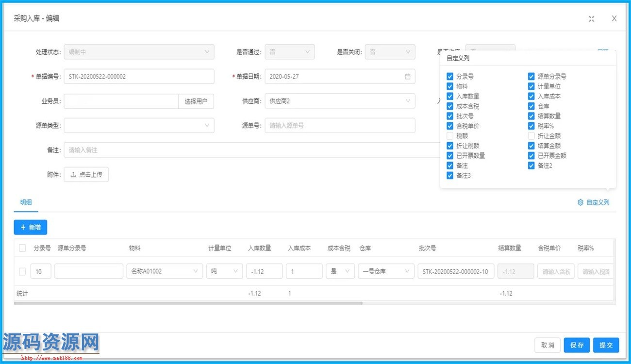Click the 新增 button to add row

click(x=31, y=227)
